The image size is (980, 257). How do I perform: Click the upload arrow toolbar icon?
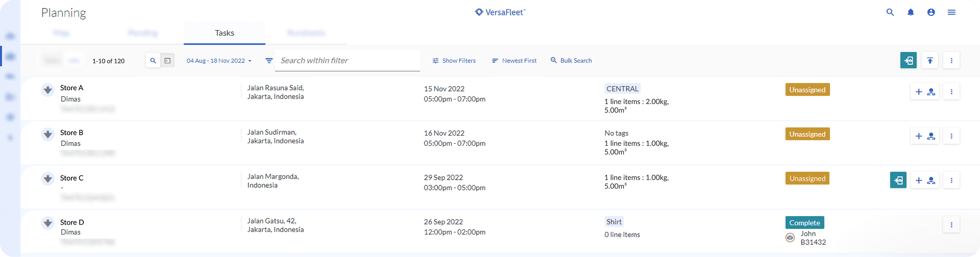tap(930, 60)
